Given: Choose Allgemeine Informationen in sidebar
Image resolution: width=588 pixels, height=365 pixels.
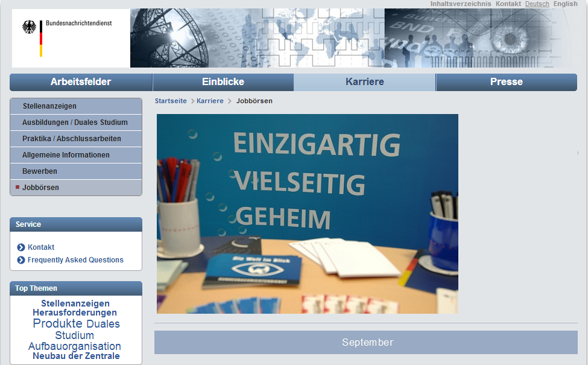Looking at the screenshot, I should (x=66, y=155).
